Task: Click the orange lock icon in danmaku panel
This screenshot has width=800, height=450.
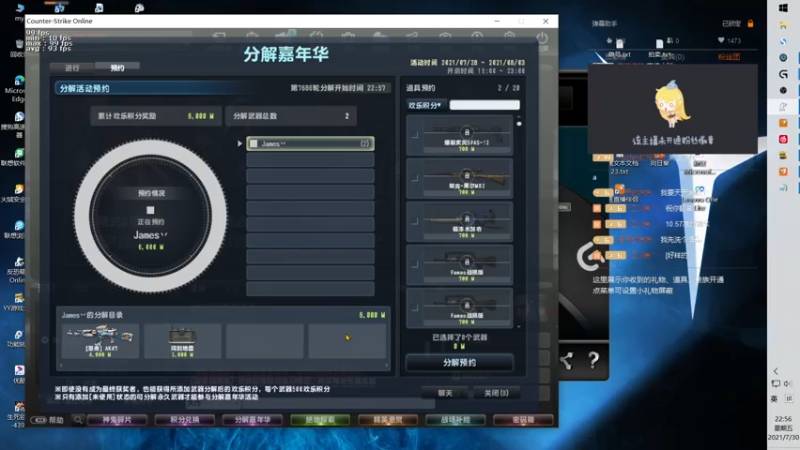Action: click(x=751, y=23)
